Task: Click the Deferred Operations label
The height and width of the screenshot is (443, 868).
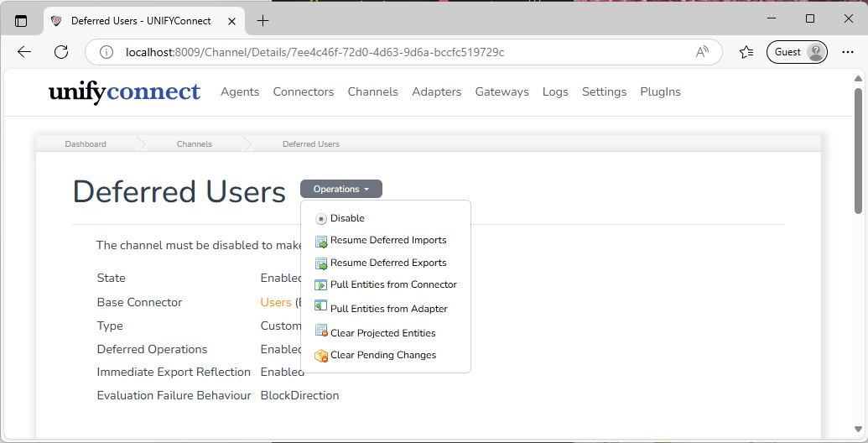Action: click(x=153, y=349)
